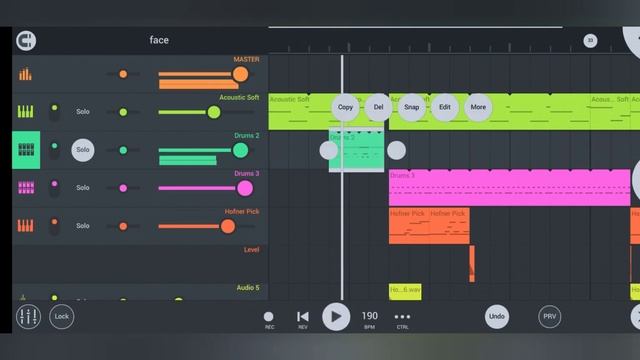Click the 'Audio 5' track label
Viewport: 640px width, 360px height.
248,288
